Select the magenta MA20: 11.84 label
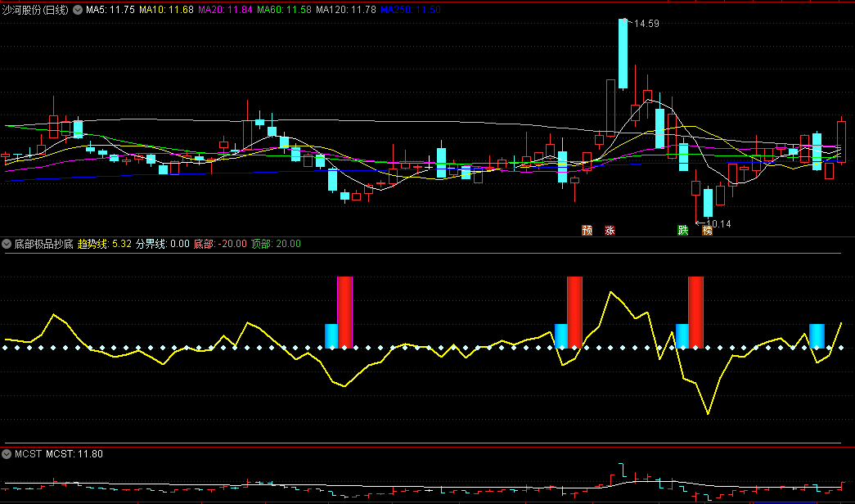The height and width of the screenshot is (504, 855). click(225, 10)
